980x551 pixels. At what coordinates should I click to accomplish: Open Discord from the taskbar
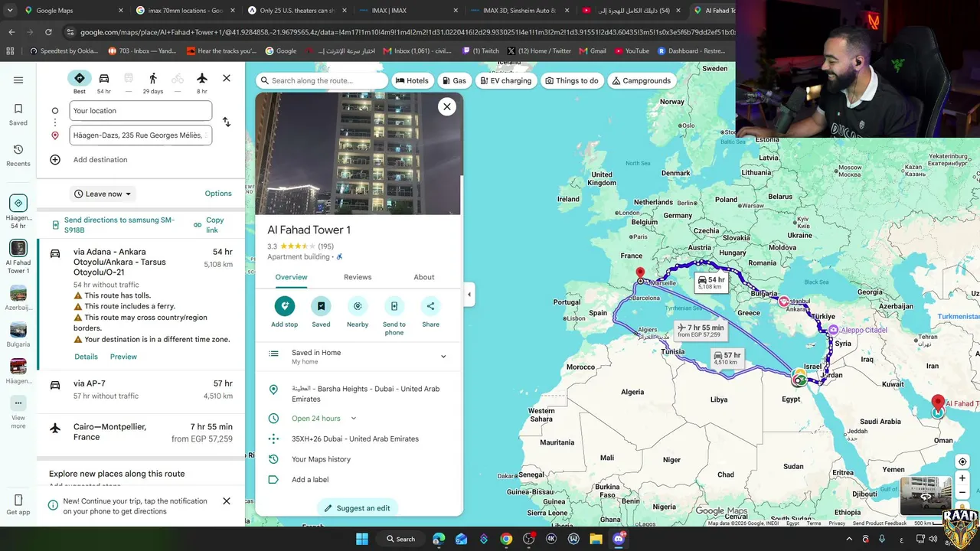pos(619,539)
